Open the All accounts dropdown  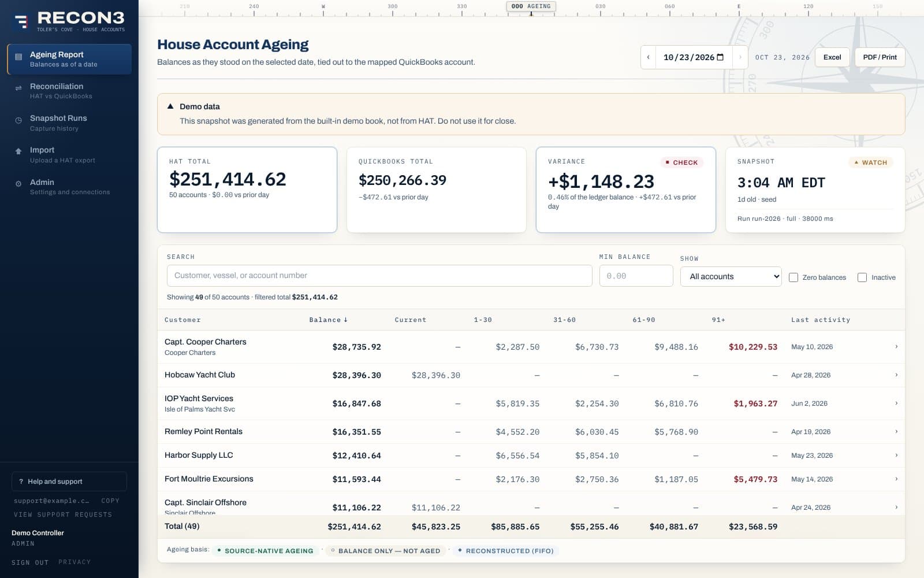pos(731,276)
